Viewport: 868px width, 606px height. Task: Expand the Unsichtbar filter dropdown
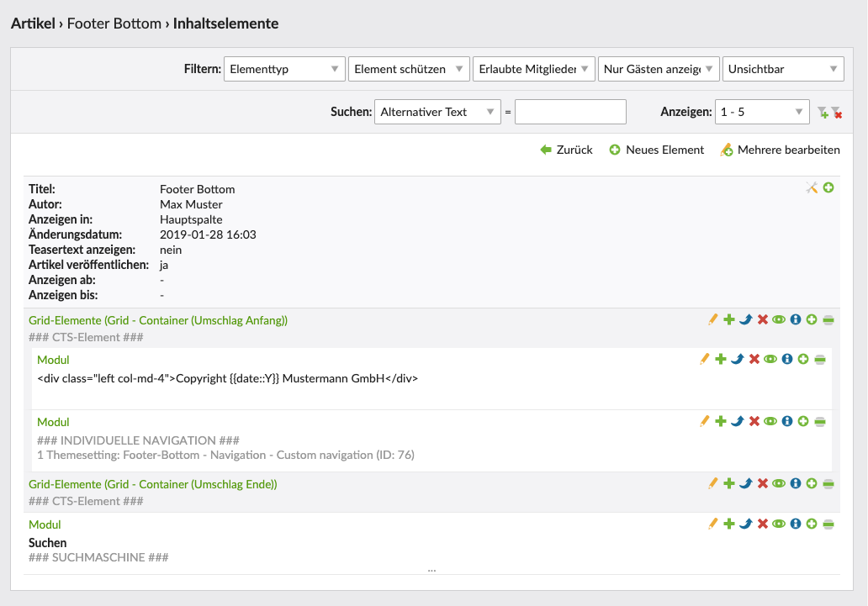point(783,69)
